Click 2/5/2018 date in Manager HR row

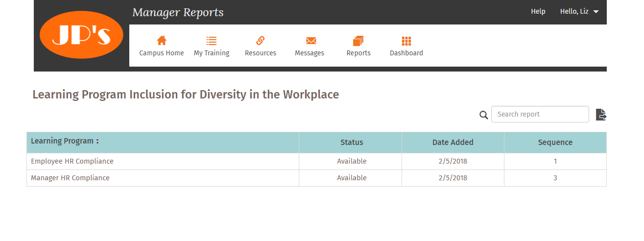[453, 178]
